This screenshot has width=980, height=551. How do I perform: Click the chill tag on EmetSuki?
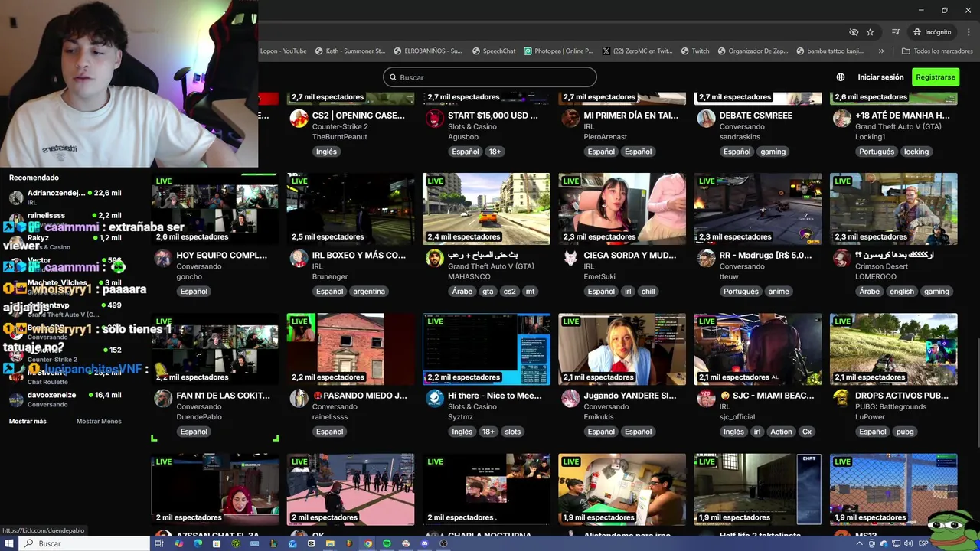click(648, 292)
